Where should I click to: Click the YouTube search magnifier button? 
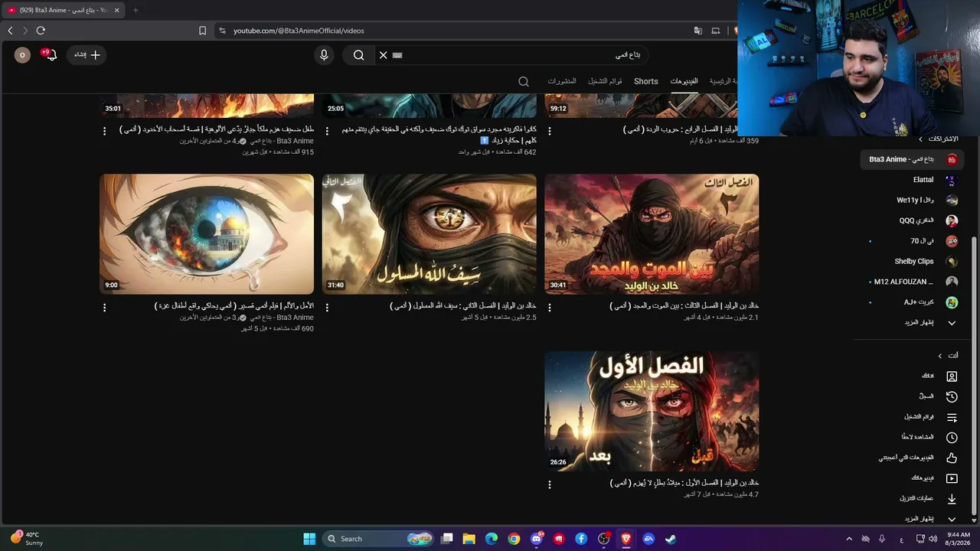click(358, 55)
